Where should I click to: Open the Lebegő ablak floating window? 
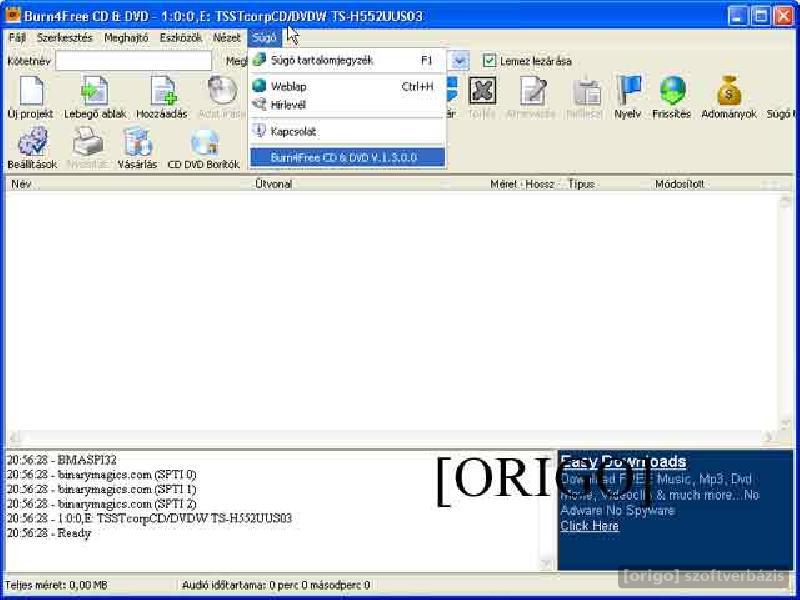coord(95,97)
